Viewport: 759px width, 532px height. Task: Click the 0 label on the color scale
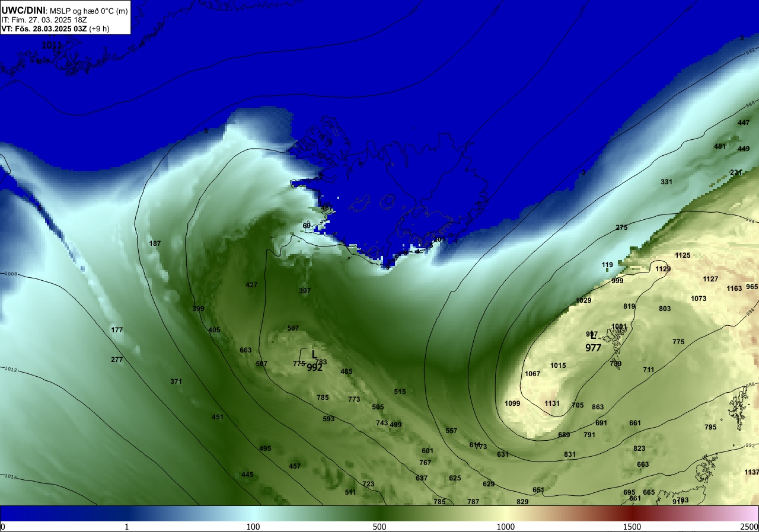point(3,527)
